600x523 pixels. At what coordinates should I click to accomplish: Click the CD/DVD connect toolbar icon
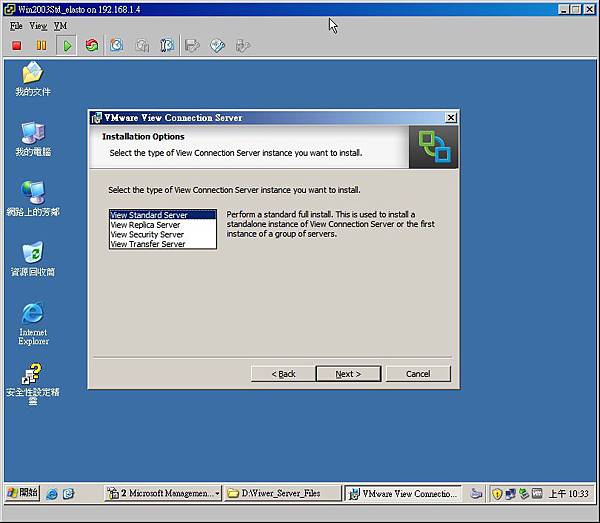(x=217, y=46)
